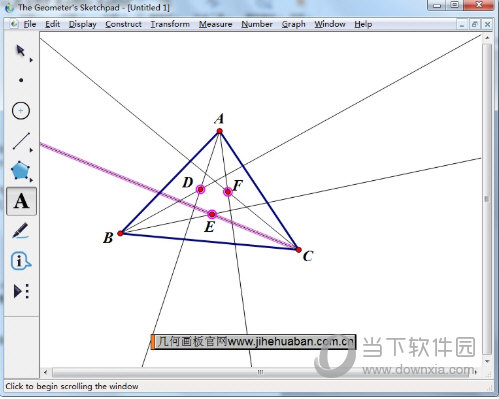499x399 pixels.
Task: Select the Marker pen tool
Action: pos(21,231)
